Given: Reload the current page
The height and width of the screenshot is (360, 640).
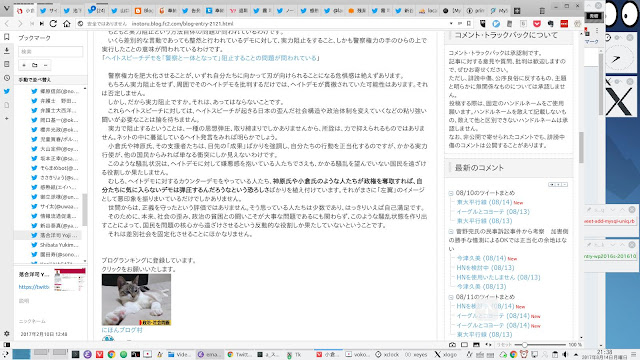Looking at the screenshot, I should 53,24.
